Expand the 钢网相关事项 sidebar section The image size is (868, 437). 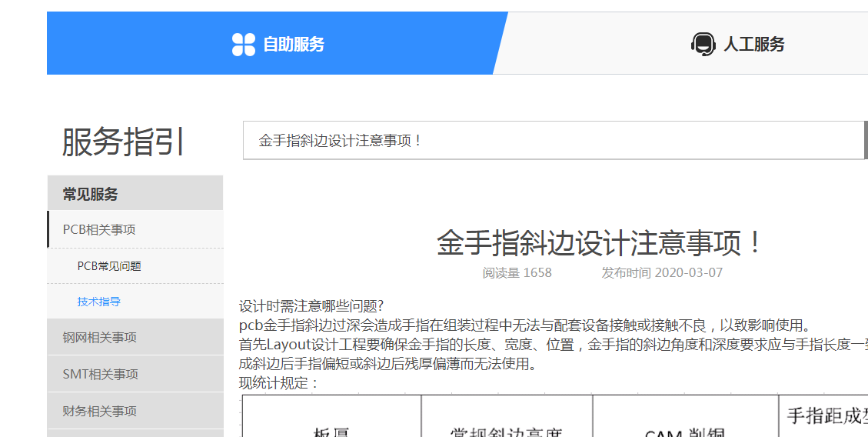coord(99,338)
